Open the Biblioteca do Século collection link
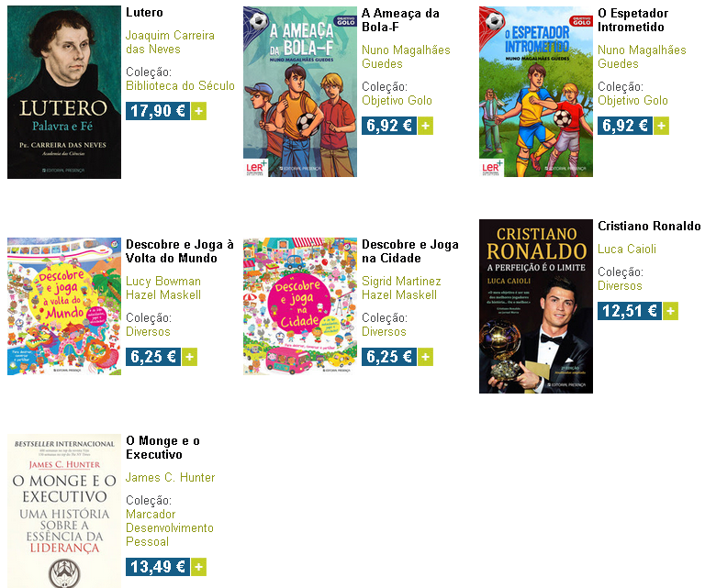This screenshot has width=705, height=588. tap(180, 86)
